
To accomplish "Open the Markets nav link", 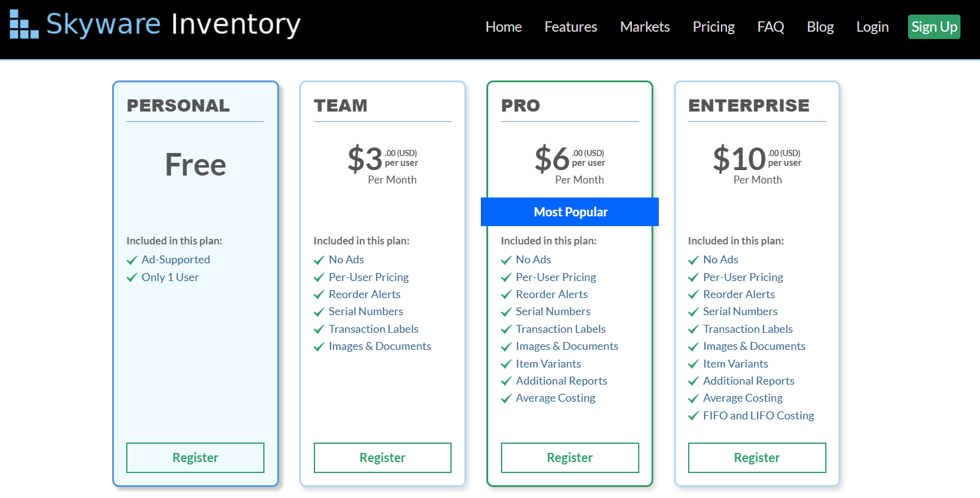I will tap(645, 27).
